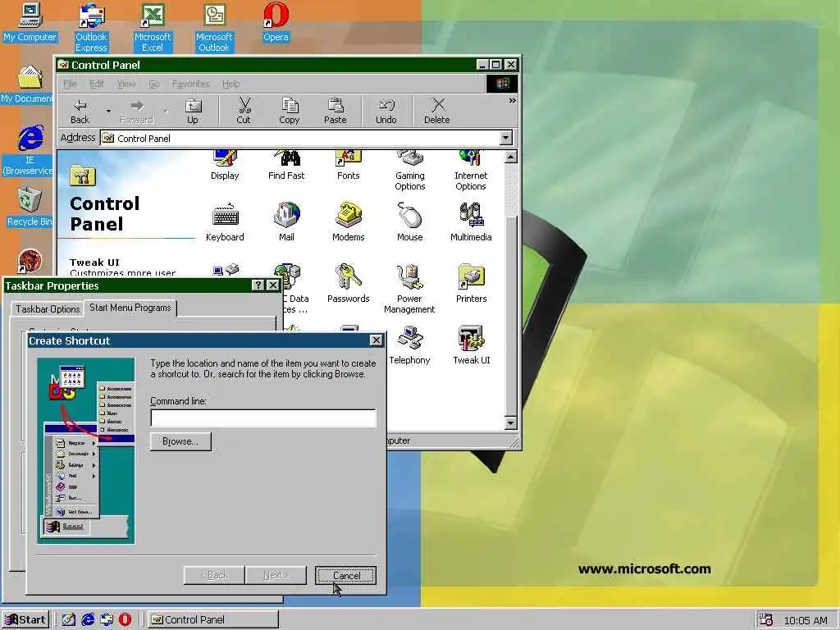Click the 10:05 AM taskbar clock
The width and height of the screenshot is (840, 630).
pos(806,620)
